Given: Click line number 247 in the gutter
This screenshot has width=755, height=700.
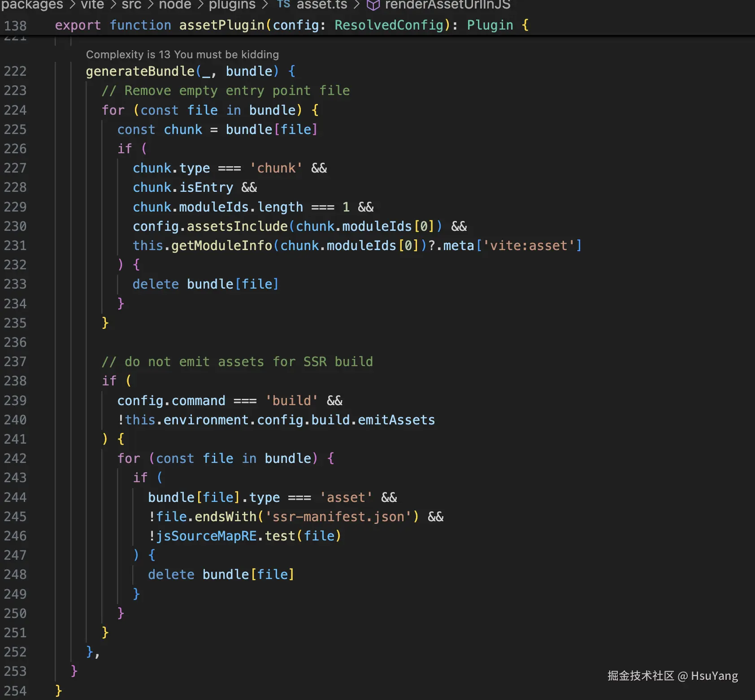Looking at the screenshot, I should coord(15,555).
